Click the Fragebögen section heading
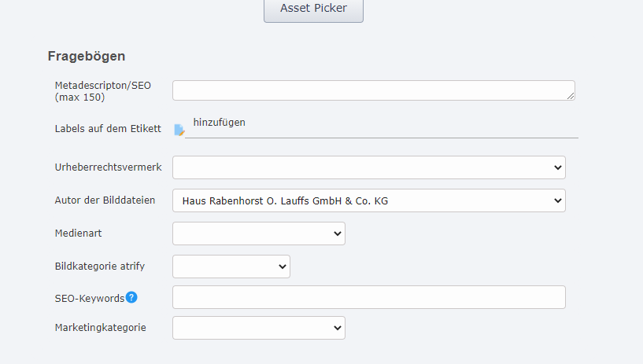The height and width of the screenshot is (364, 643). [87, 56]
